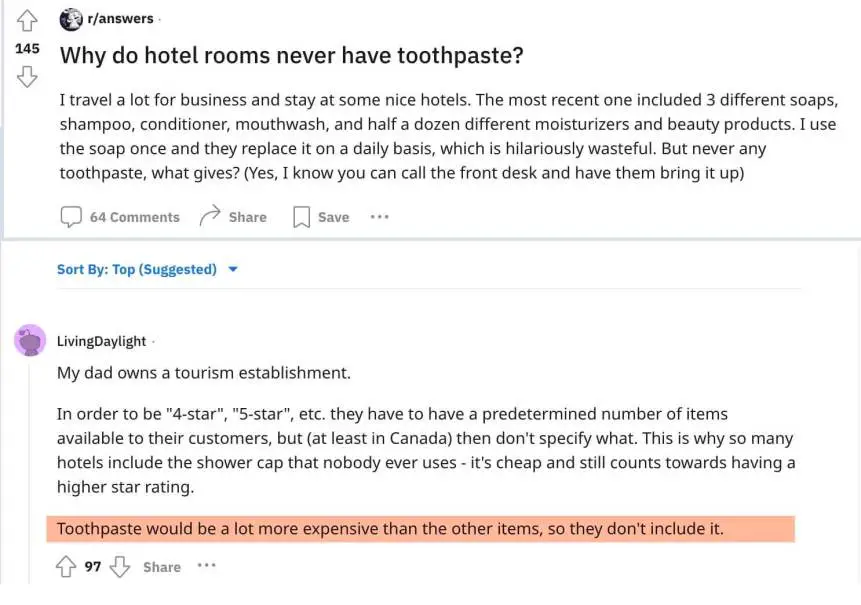Open the comment's overflow options menu
This screenshot has width=861, height=605.
pyautogui.click(x=206, y=566)
